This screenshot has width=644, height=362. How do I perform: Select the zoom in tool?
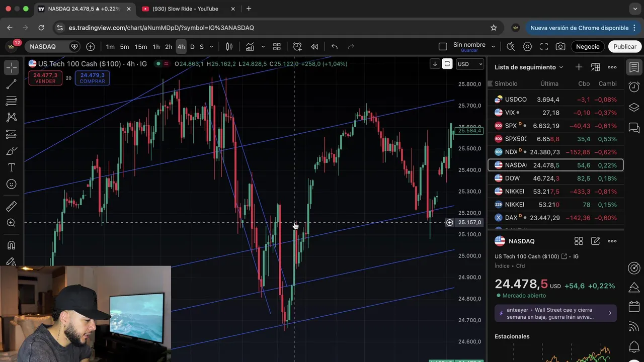pos(11,223)
